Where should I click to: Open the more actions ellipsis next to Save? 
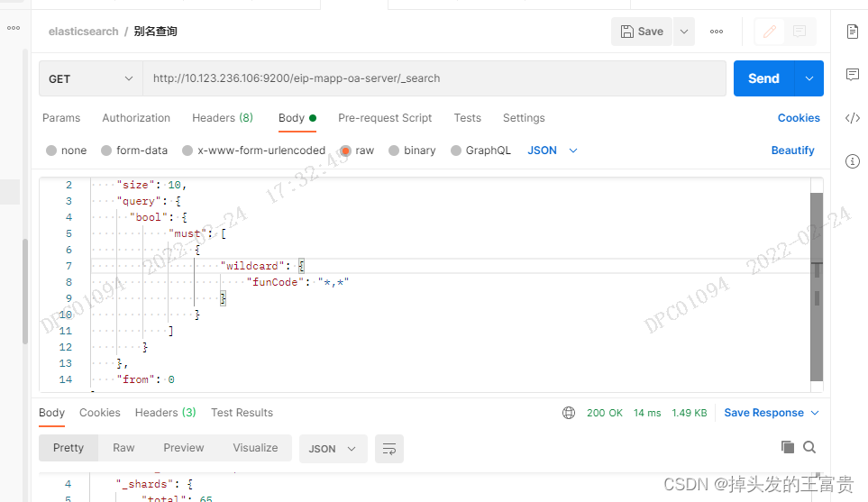click(x=717, y=32)
